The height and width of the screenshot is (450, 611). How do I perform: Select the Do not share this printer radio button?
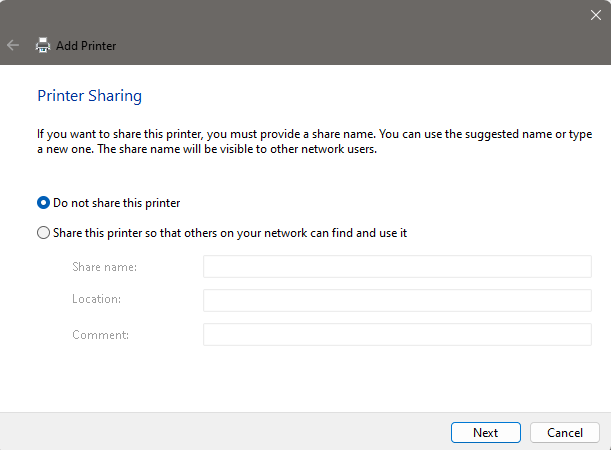(x=43, y=203)
